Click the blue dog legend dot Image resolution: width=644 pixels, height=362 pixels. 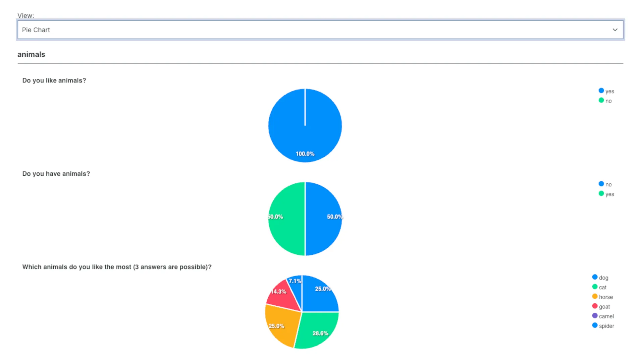click(x=595, y=277)
